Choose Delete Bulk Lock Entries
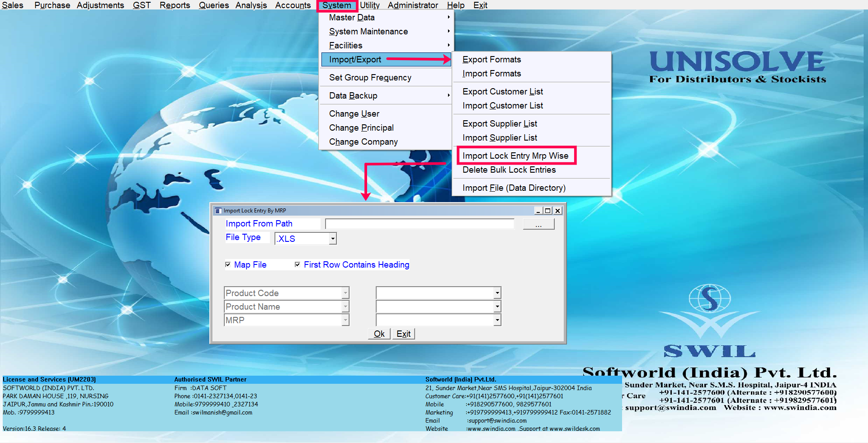The image size is (868, 443). (x=532, y=170)
